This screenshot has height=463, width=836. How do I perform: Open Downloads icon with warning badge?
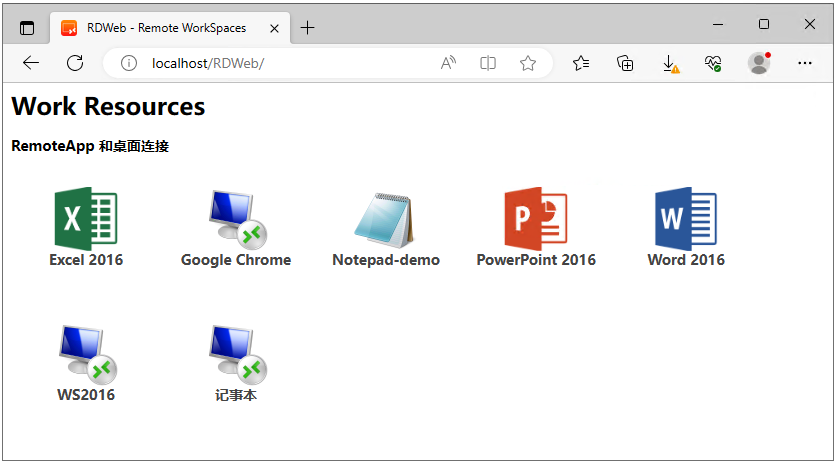670,64
